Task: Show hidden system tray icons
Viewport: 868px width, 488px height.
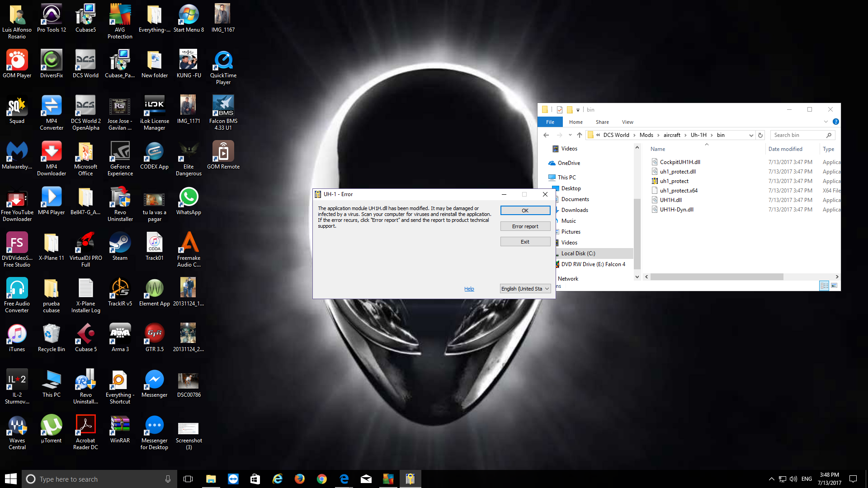Action: pos(771,479)
